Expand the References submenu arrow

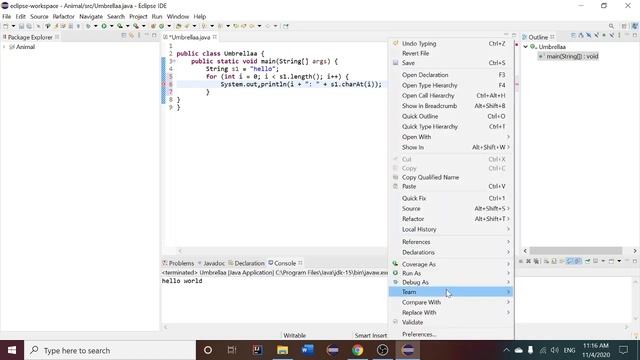tap(508, 242)
